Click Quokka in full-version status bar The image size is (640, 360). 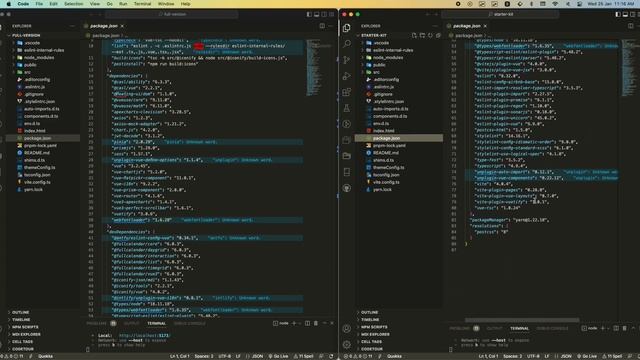click(45, 356)
